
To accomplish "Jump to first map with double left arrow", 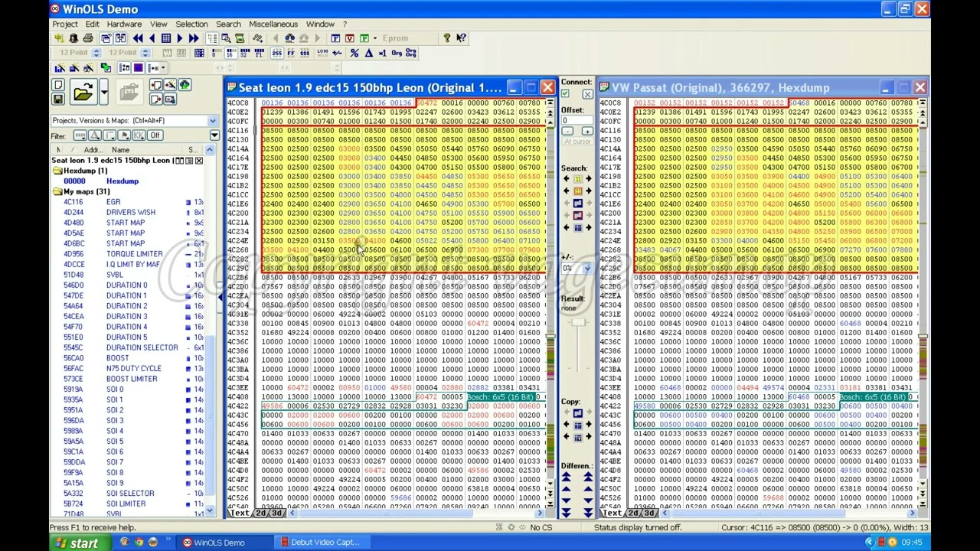I will point(138,38).
